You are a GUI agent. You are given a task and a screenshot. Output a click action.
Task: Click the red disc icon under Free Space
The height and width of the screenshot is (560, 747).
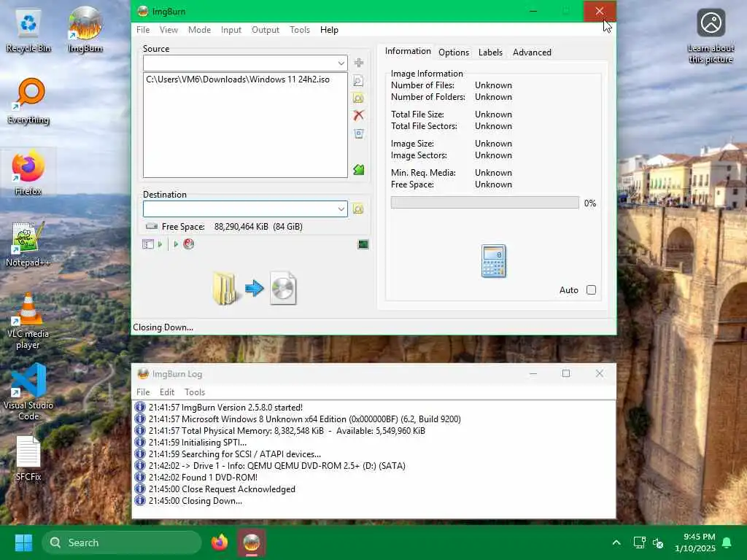(x=189, y=244)
